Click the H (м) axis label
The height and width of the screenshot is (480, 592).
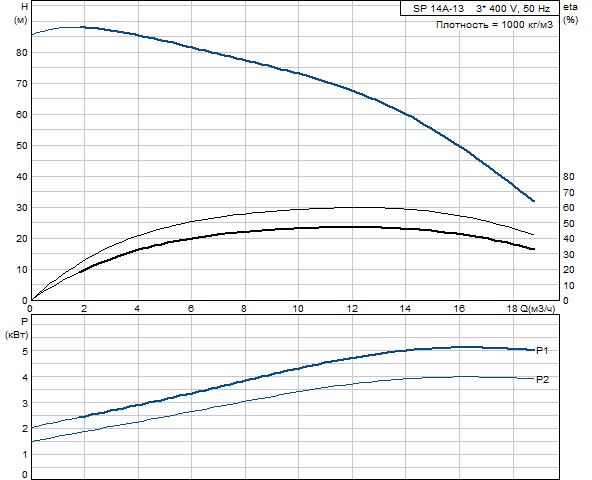[x=21, y=13]
